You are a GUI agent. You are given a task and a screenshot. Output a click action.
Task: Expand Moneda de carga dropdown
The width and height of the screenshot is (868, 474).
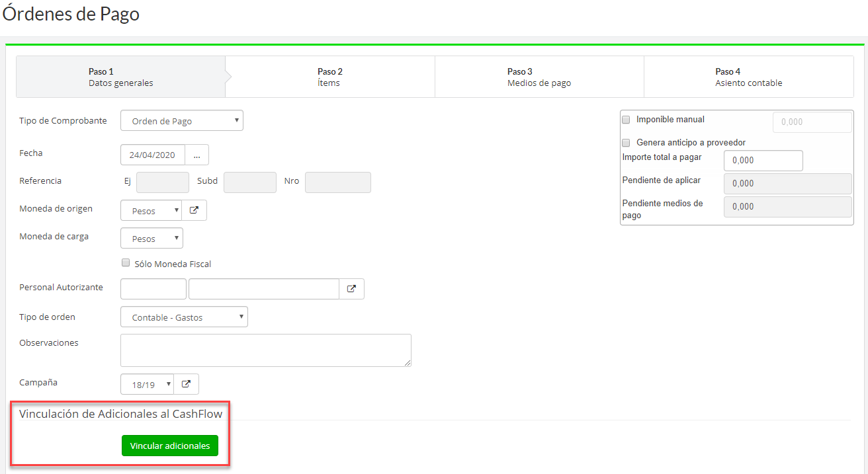pyautogui.click(x=152, y=238)
